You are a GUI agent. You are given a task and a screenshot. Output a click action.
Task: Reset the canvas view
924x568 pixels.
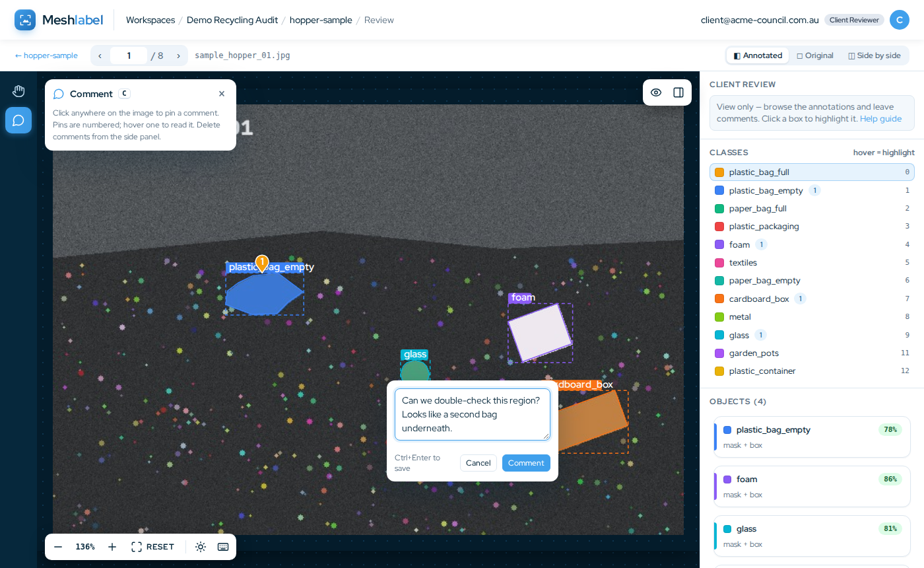[x=153, y=547]
